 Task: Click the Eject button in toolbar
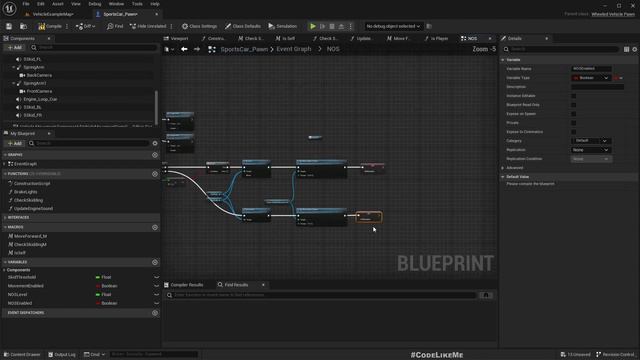tap(341, 26)
